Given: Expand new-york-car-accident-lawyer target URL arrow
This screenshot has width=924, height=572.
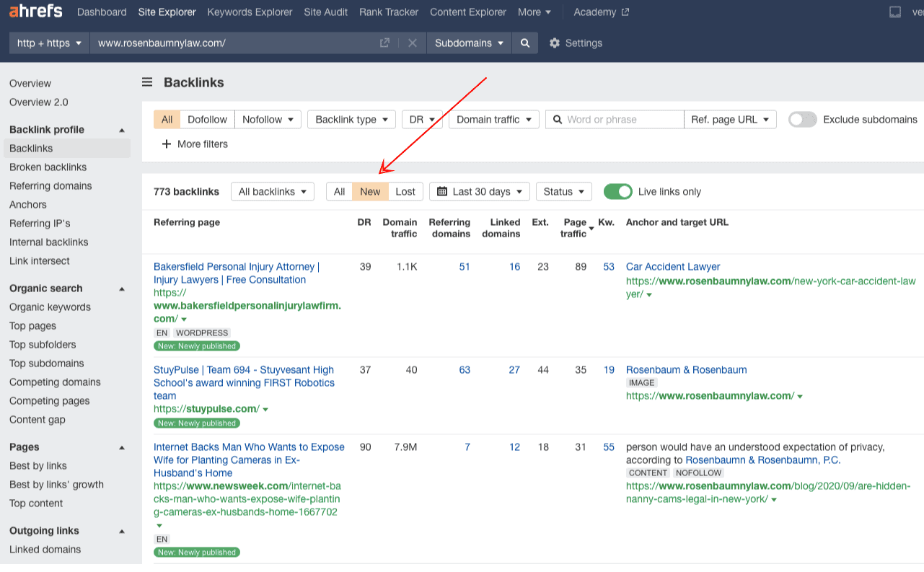Looking at the screenshot, I should (x=649, y=295).
